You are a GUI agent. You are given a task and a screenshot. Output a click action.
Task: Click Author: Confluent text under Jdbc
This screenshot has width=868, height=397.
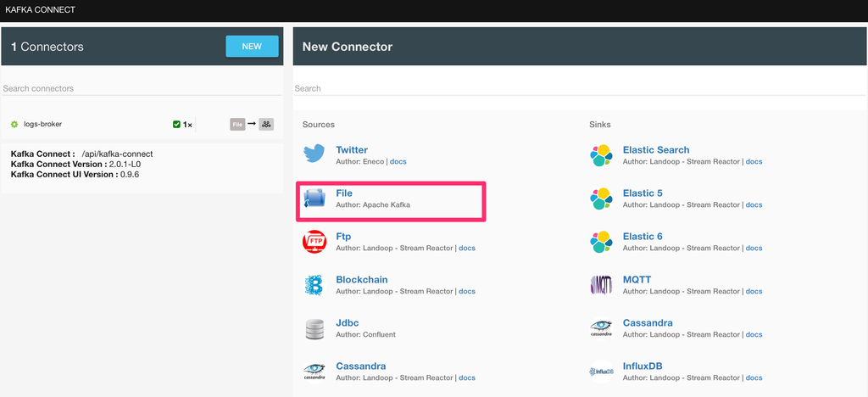(x=366, y=334)
